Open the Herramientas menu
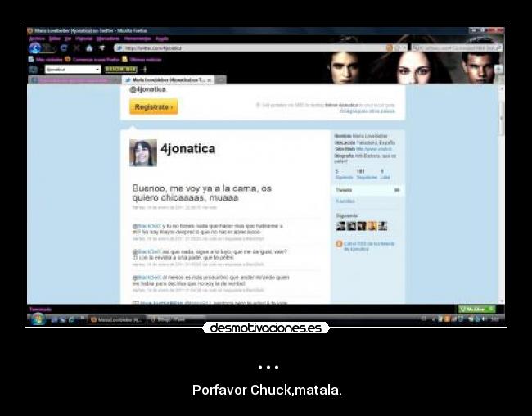This screenshot has height=416, width=532. (138, 38)
